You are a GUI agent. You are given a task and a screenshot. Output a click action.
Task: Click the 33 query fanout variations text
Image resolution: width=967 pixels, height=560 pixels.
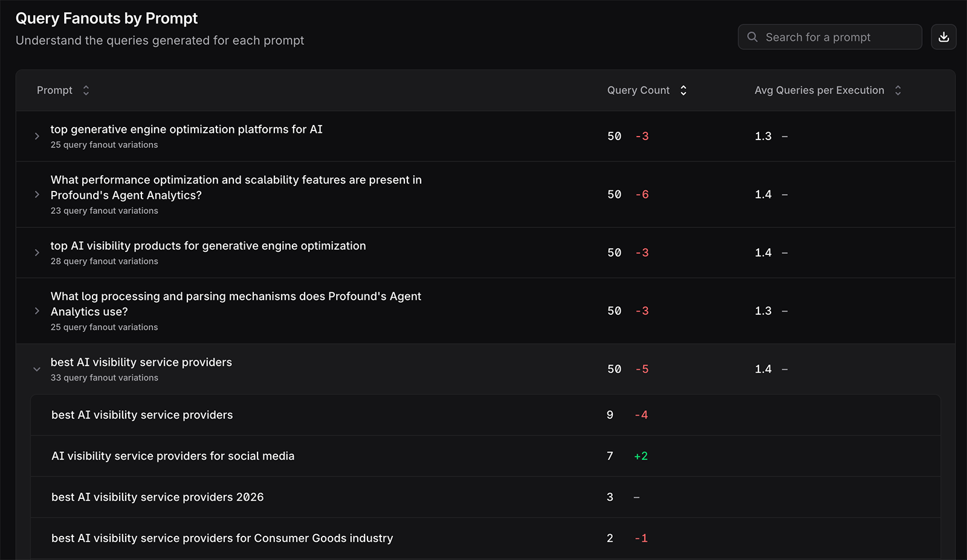(x=105, y=378)
